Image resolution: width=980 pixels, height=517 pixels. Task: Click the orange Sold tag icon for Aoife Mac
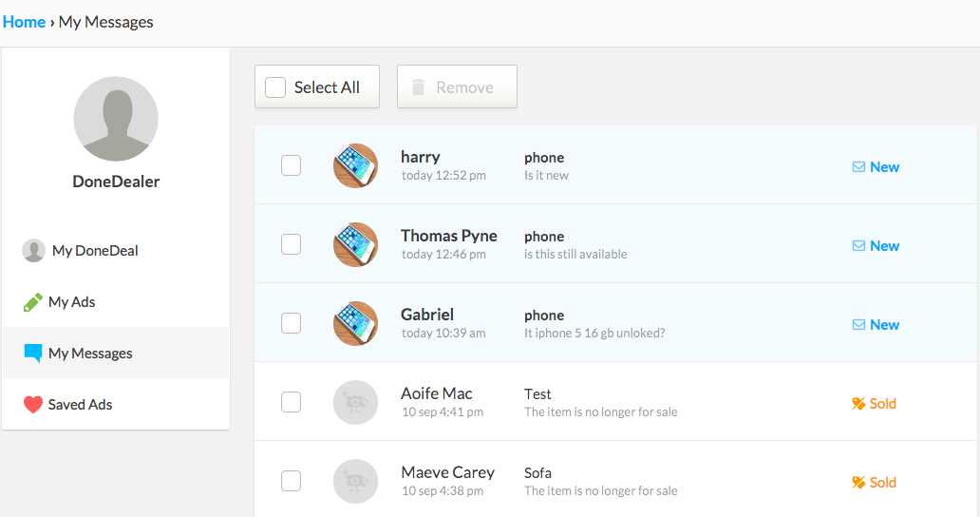858,403
